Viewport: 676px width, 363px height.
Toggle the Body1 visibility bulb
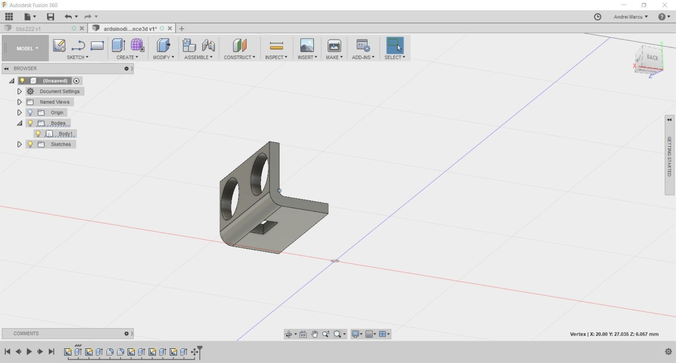38,134
